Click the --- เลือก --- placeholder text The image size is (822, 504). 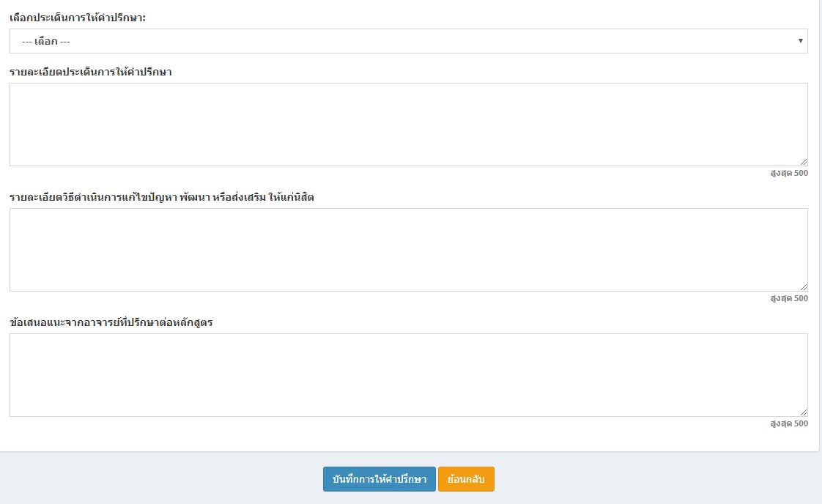point(46,42)
